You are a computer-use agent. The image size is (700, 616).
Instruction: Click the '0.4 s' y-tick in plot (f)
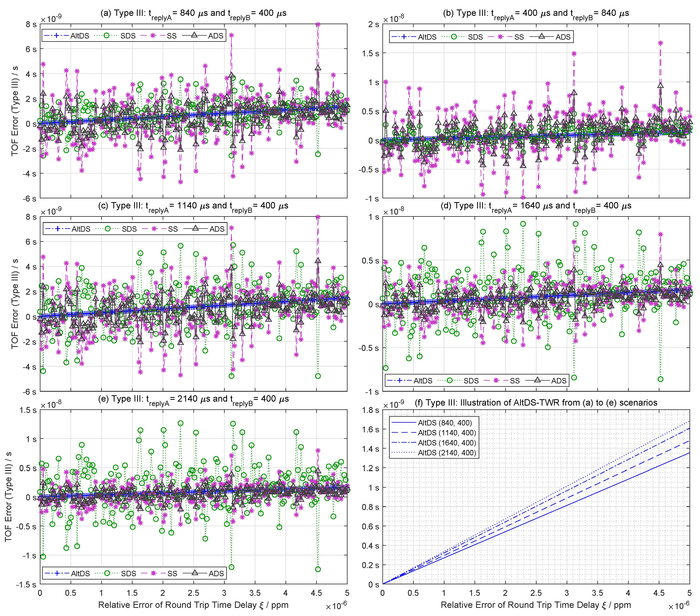pyautogui.click(x=370, y=546)
